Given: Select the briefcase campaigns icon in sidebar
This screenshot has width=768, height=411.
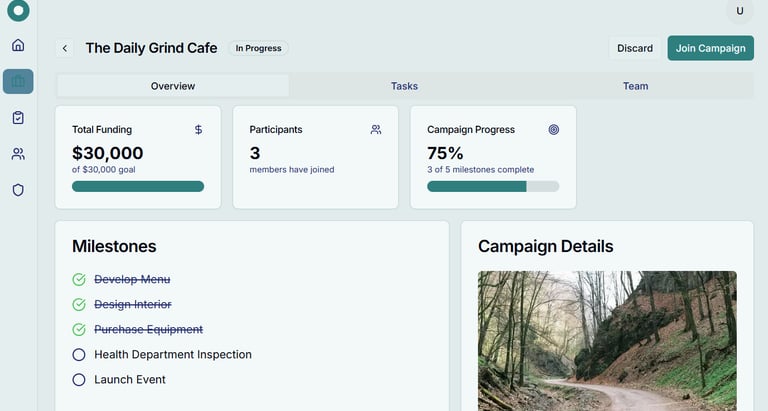Looking at the screenshot, I should click(18, 81).
